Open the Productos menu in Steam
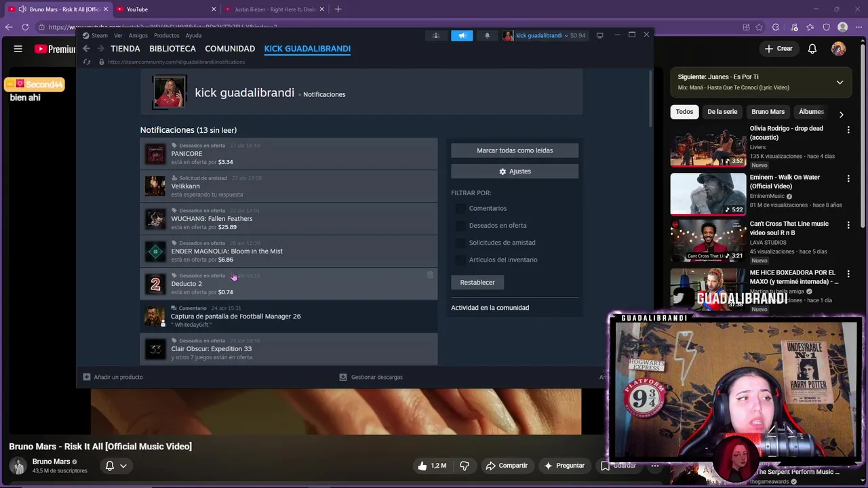Image resolution: width=868 pixels, height=488 pixels. [167, 35]
